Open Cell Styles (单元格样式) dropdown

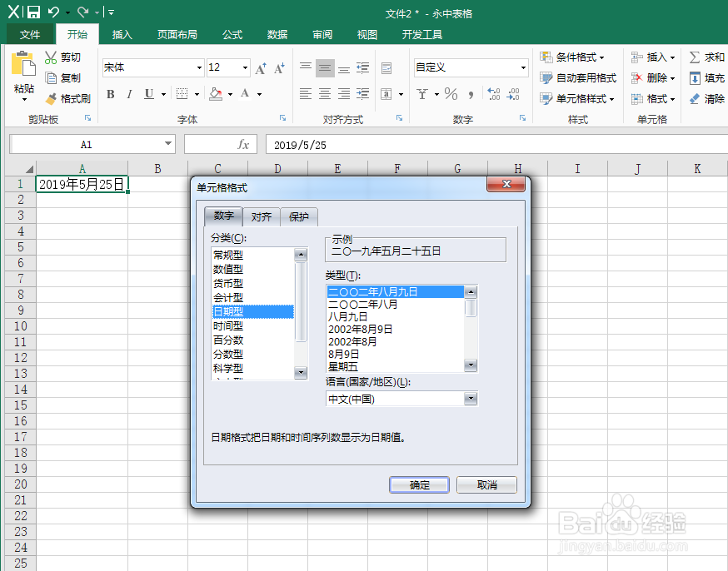coord(576,98)
